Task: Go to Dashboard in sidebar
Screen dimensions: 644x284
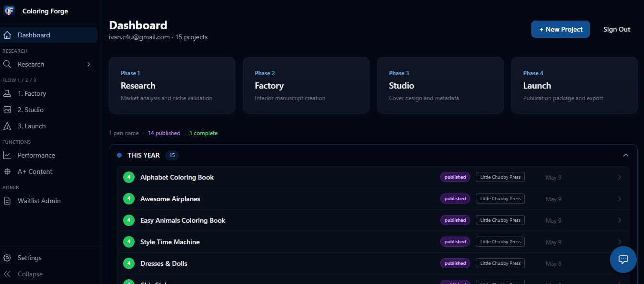Action: click(x=49, y=35)
